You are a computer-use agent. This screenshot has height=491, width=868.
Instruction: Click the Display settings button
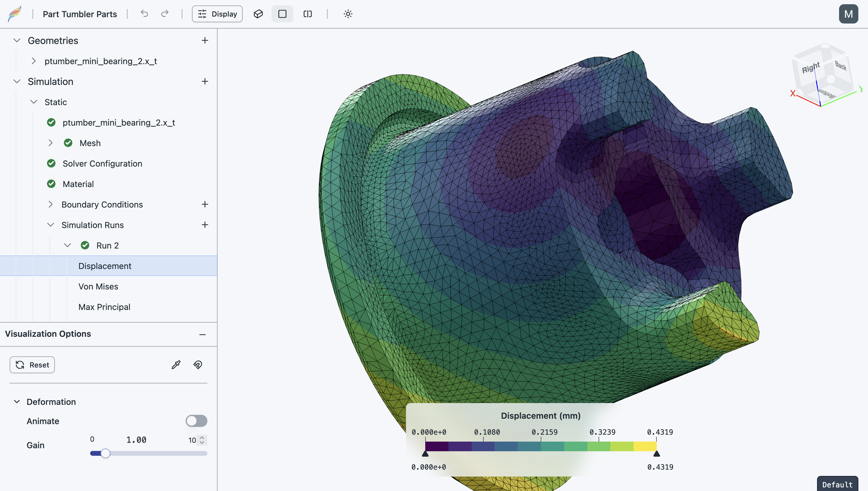click(217, 14)
